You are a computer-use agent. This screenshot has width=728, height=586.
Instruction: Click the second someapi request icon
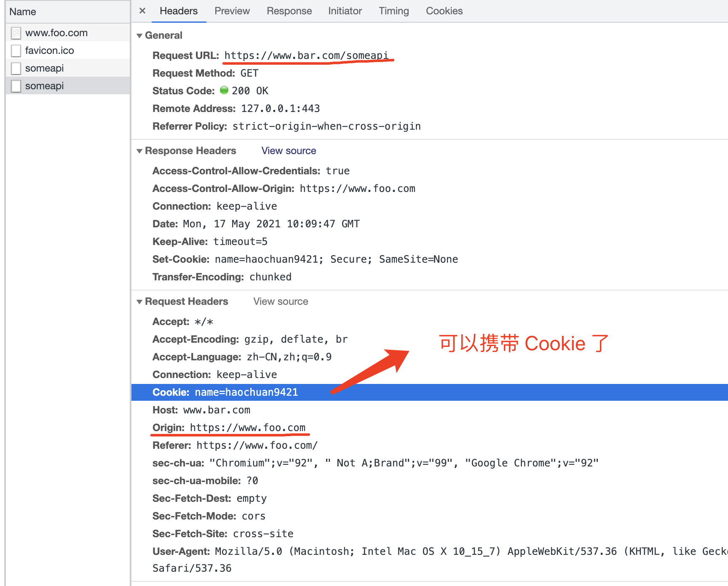click(16, 85)
